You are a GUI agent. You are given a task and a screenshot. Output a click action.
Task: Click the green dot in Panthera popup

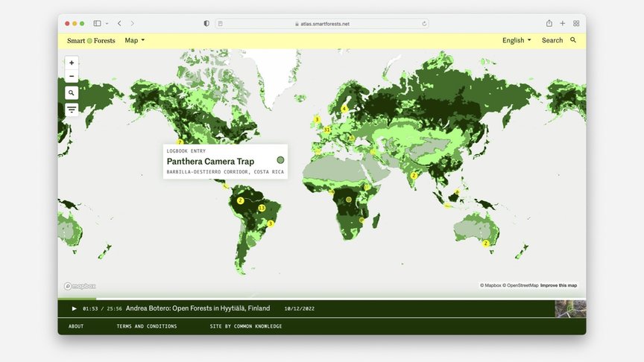coord(280,160)
